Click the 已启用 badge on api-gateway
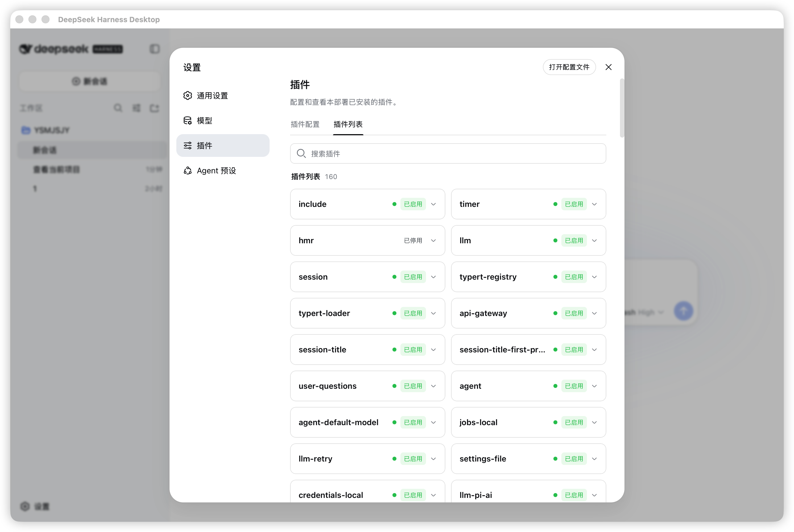 [574, 313]
